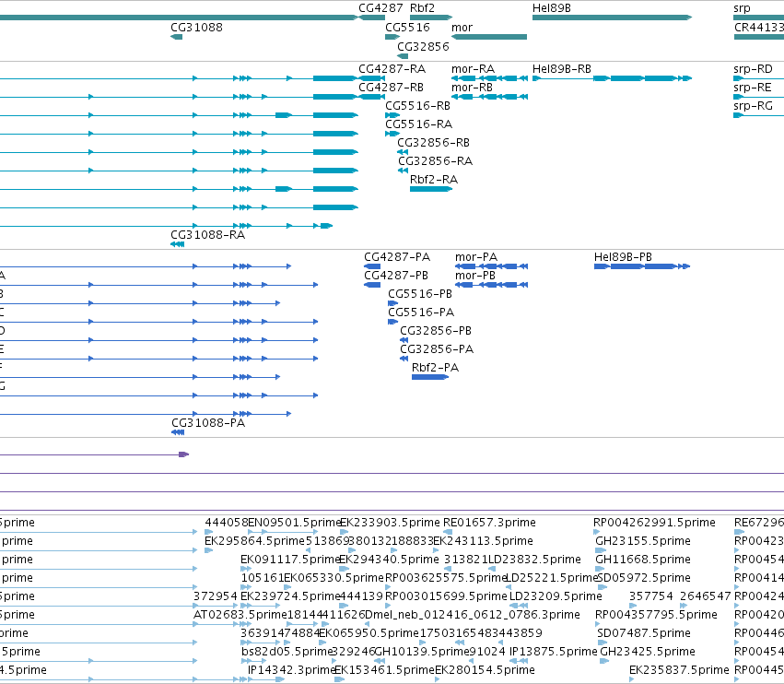Viewport: 784px width, 684px height.
Task: Click EST label GH11668.5prime
Action: (x=642, y=560)
